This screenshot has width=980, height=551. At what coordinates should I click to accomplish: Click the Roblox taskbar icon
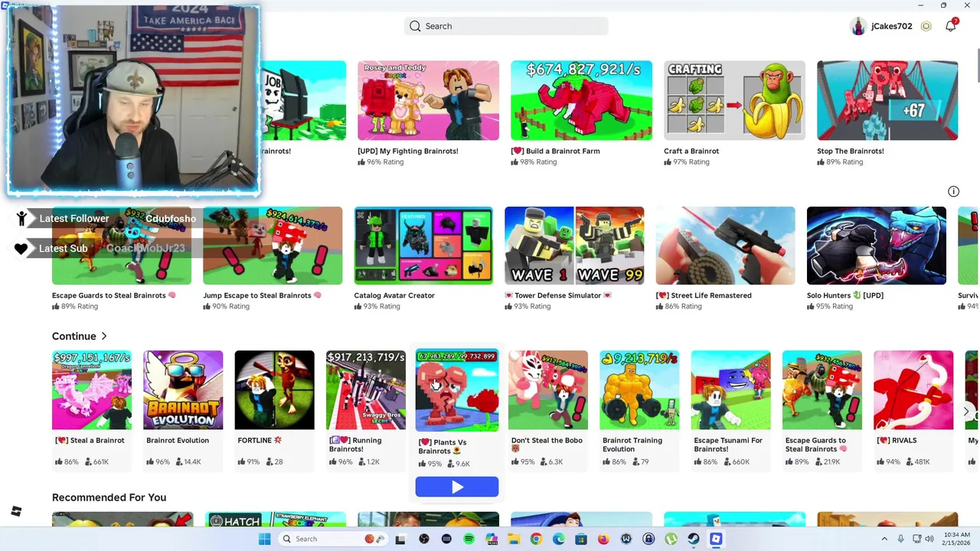(x=716, y=539)
